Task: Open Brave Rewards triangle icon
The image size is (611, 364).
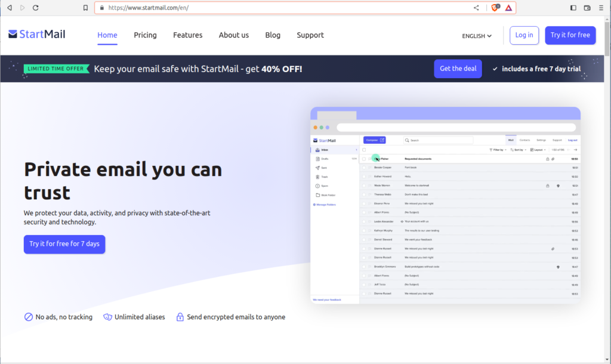Action: point(508,8)
